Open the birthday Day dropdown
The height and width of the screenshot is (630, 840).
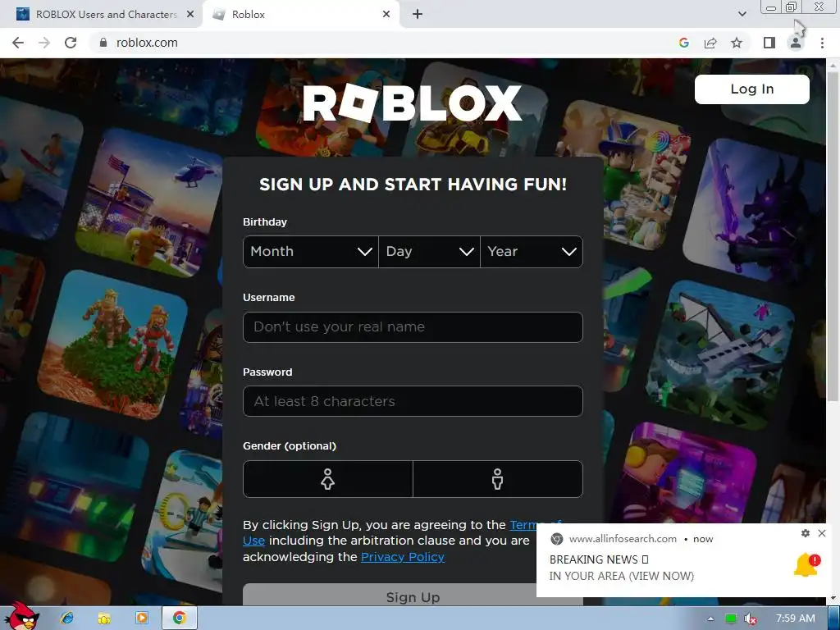click(429, 252)
